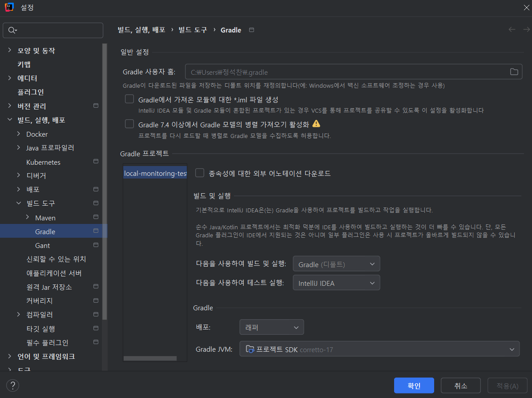Image resolution: width=532 pixels, height=398 pixels.
Task: Collapse the 빌드, 실행, 배포 tree node
Action: point(9,120)
